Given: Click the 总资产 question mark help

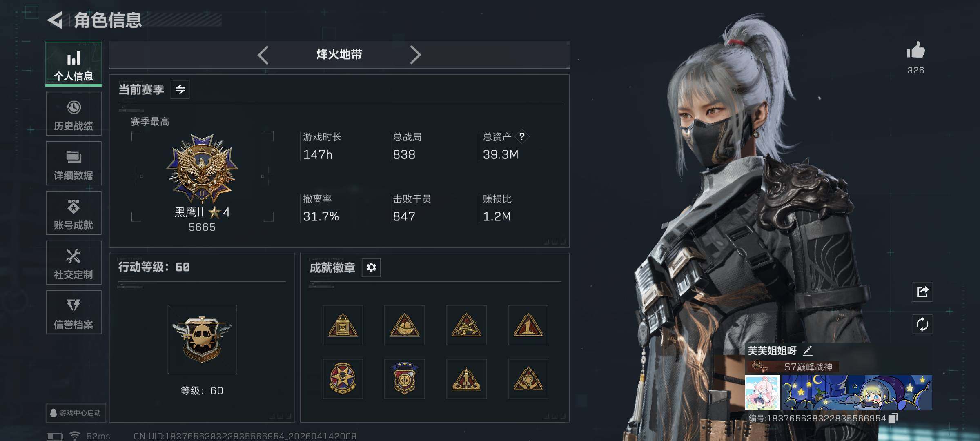Looking at the screenshot, I should pyautogui.click(x=521, y=137).
